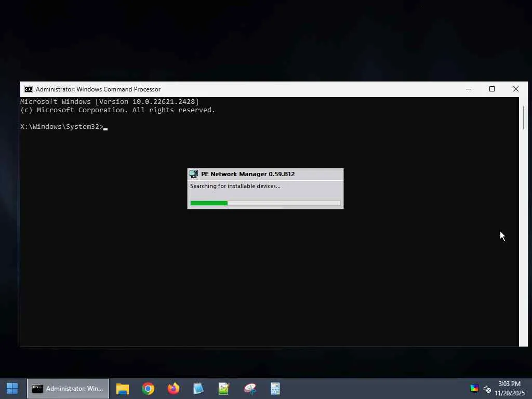Click the colorful display tray icon

(474, 389)
